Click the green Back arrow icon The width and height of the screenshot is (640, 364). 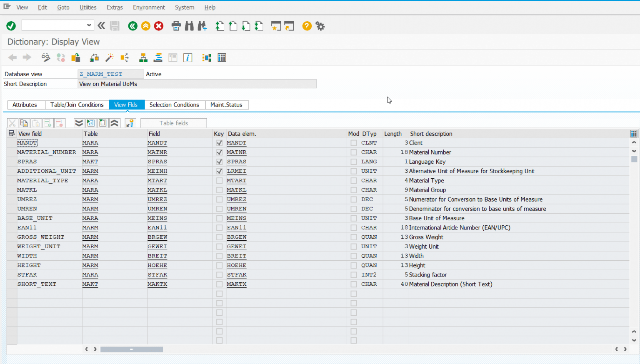coord(132,26)
